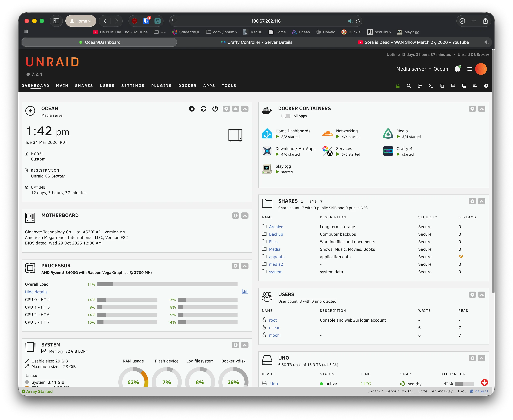Viewport: 513px width, 420px height.
Task: Shut down the server with the power icon
Action: [x=215, y=109]
